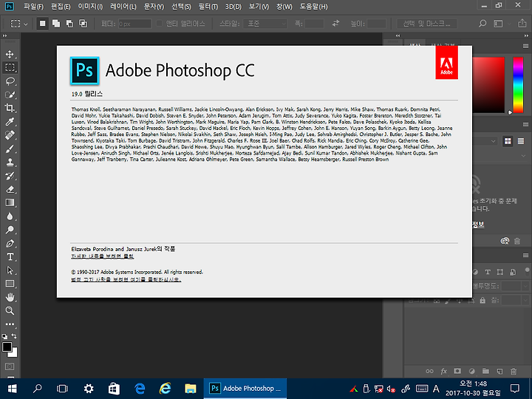This screenshot has width=532, height=399.
Task: Click the details link under the Porodina and Jurek credit
Action: click(x=103, y=256)
